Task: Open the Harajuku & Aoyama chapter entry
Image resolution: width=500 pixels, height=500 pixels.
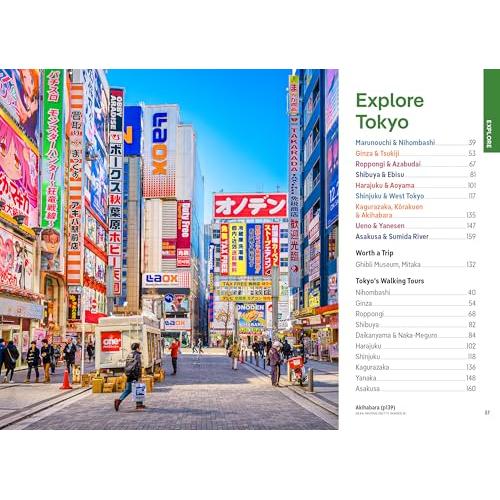Action: 415,185
